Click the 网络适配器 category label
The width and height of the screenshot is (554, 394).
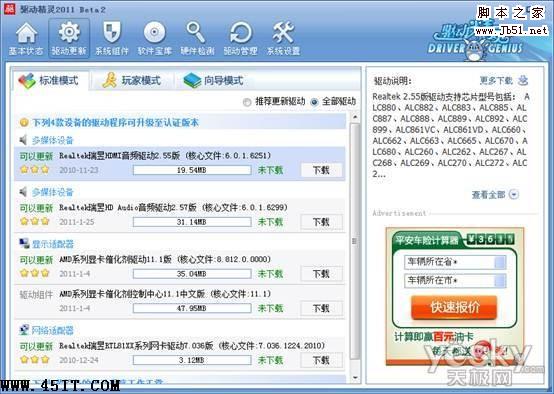coord(53,330)
